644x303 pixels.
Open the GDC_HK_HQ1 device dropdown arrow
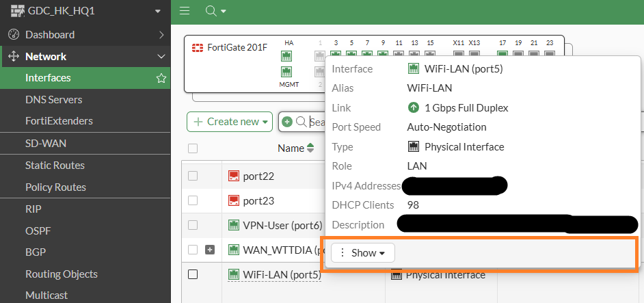coord(158,12)
